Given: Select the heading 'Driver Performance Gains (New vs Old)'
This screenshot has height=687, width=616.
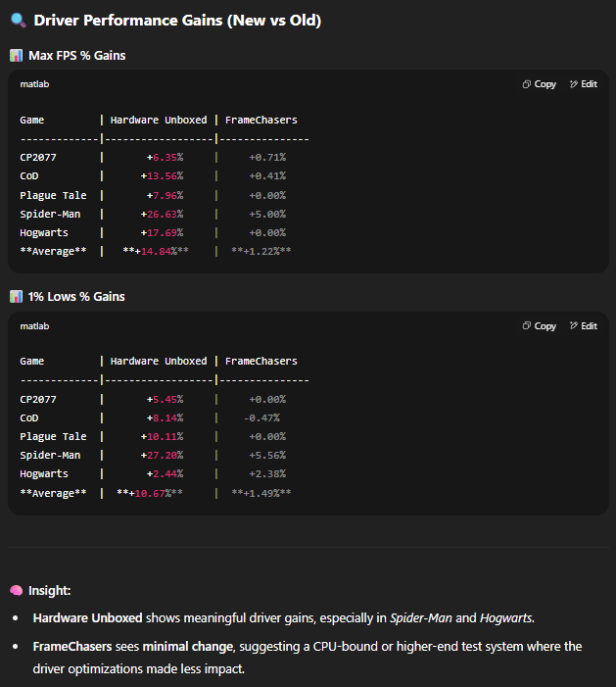Looking at the screenshot, I should [177, 21].
